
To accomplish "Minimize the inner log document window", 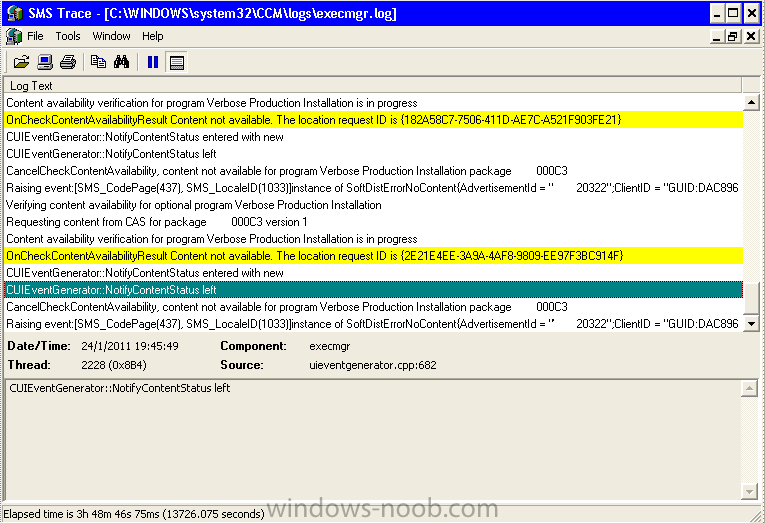I will tap(716, 37).
